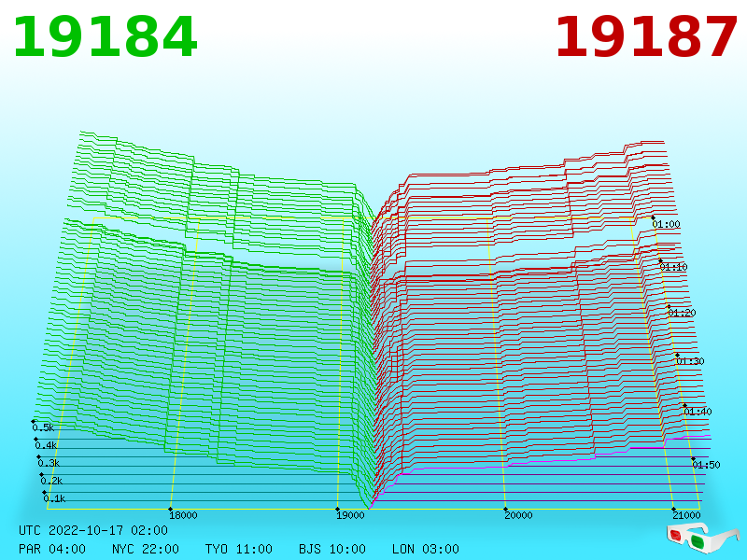
Task: Click the NYC 22:00 New York time
Action: tap(146, 549)
